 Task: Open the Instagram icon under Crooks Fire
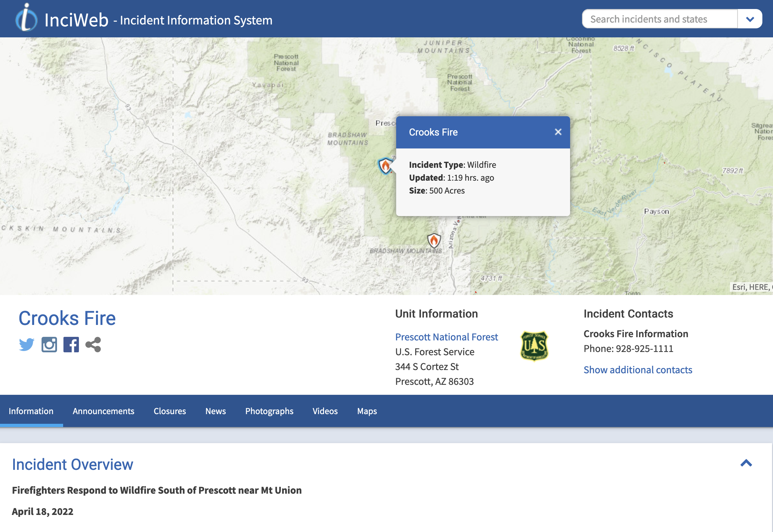[x=49, y=345]
